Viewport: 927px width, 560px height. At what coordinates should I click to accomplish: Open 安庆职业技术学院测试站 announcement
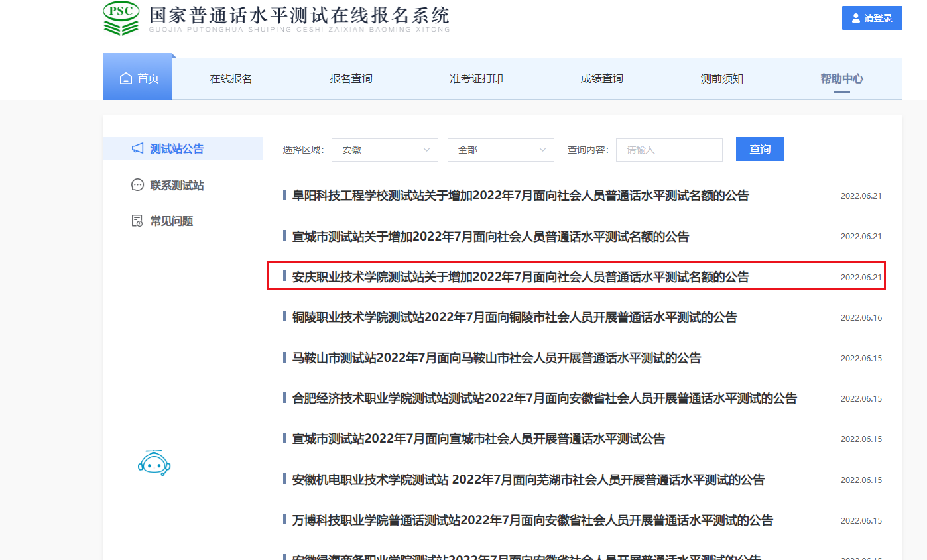(521, 277)
